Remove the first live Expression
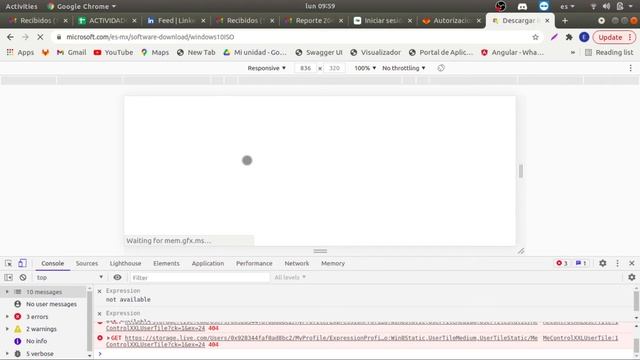The image size is (640, 360). click(99, 291)
